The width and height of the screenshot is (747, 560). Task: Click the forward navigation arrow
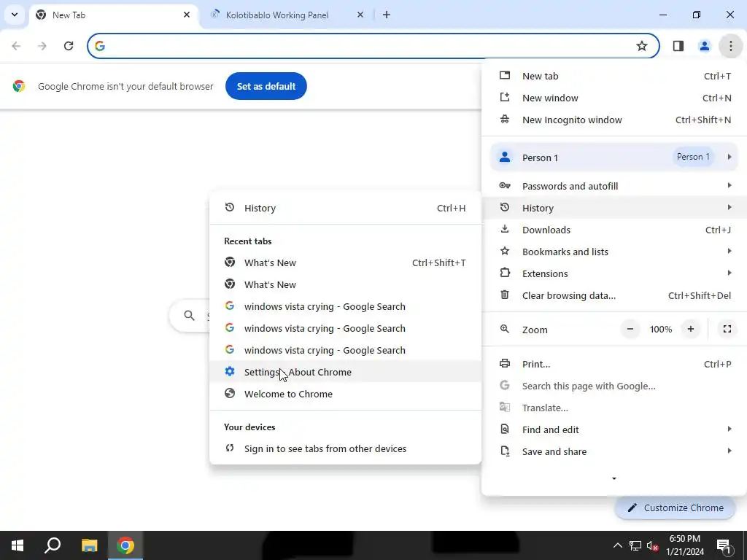tap(42, 46)
